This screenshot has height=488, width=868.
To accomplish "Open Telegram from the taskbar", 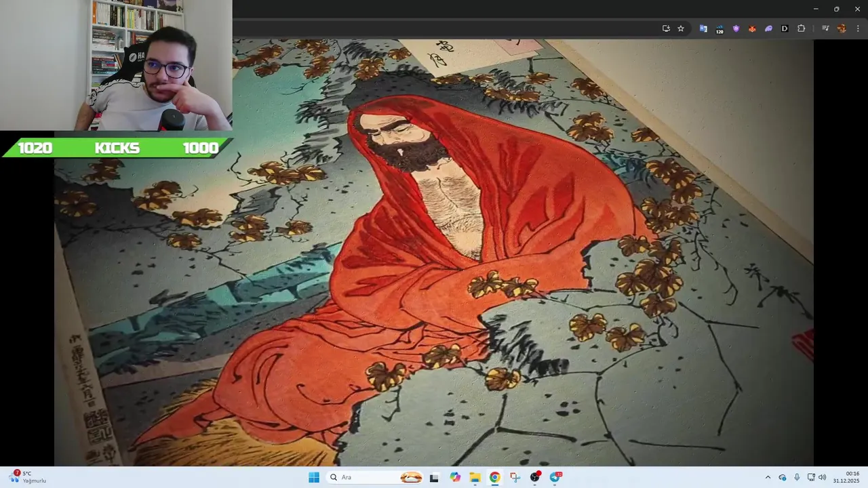I will 555,477.
